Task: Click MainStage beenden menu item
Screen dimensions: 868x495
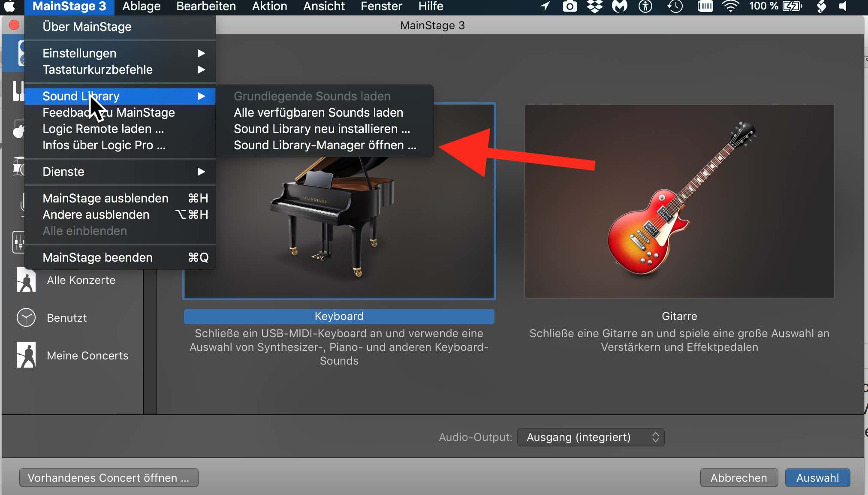Action: tap(98, 257)
